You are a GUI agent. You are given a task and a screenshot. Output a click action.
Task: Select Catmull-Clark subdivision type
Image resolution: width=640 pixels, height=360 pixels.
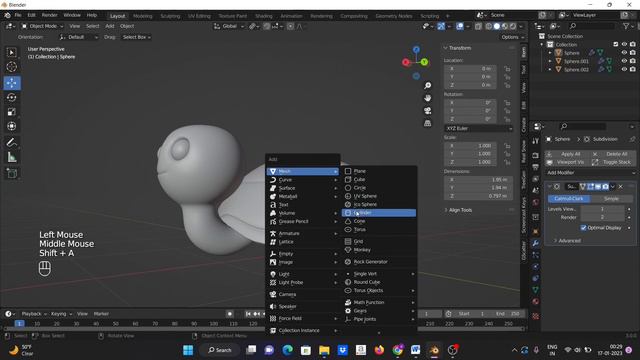tap(569, 198)
